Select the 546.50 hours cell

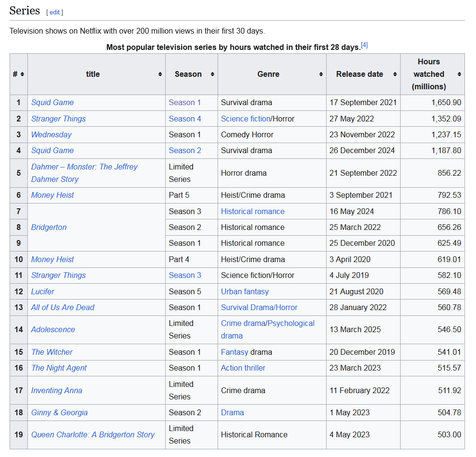[x=432, y=330]
